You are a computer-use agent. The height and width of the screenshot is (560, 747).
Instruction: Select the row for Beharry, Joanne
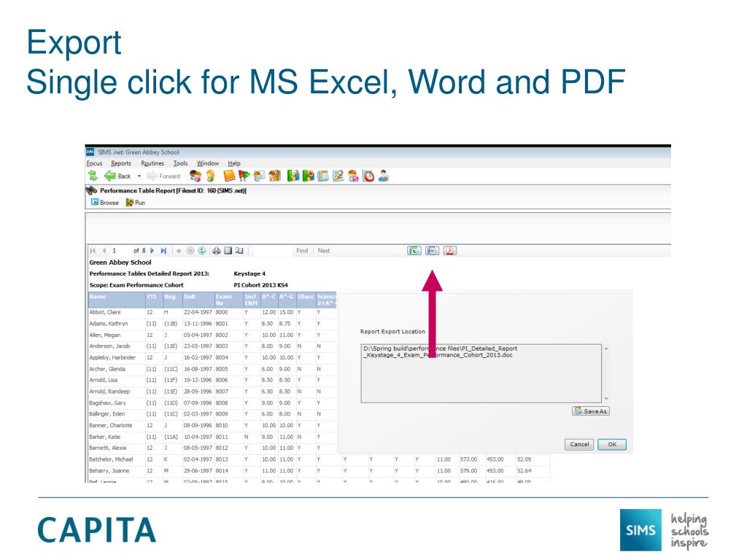[x=318, y=471]
